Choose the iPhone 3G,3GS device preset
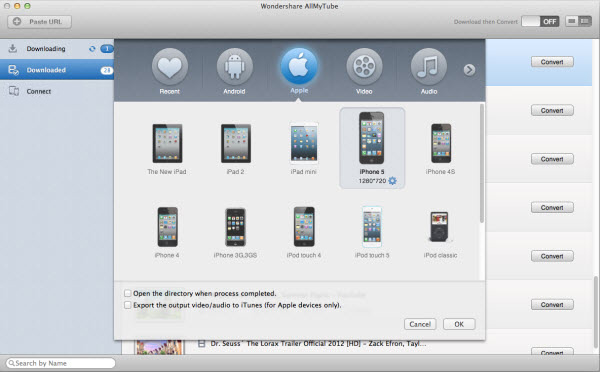The width and height of the screenshot is (600, 372). 235,232
